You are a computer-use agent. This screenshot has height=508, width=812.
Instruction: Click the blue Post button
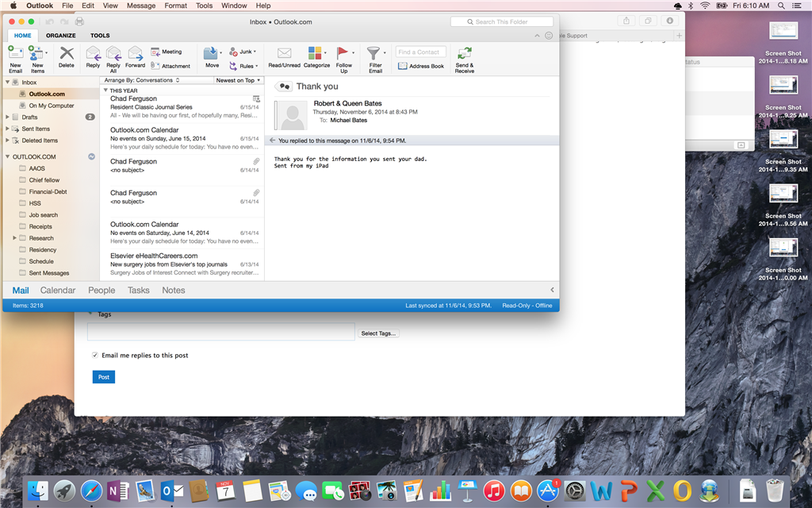click(x=104, y=377)
